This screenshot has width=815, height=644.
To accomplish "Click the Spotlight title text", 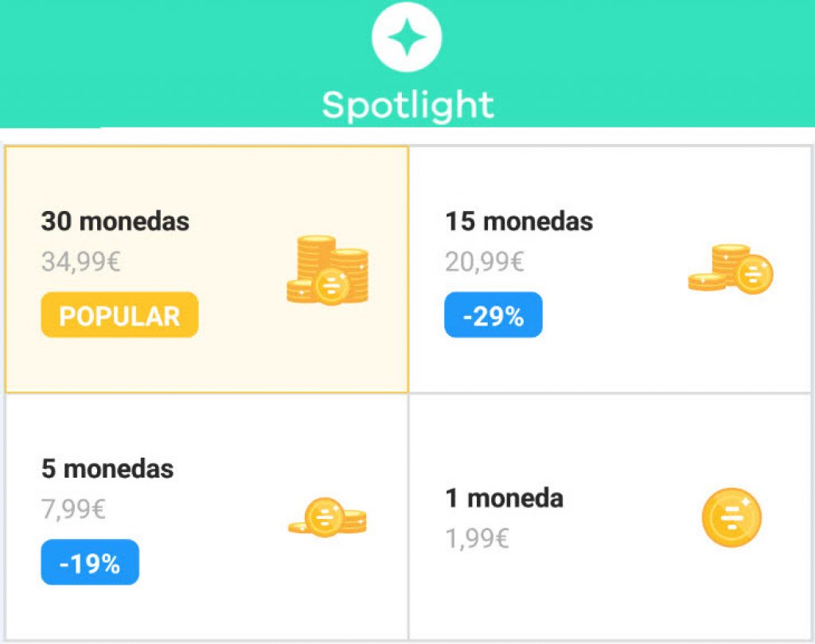I will point(407,104).
